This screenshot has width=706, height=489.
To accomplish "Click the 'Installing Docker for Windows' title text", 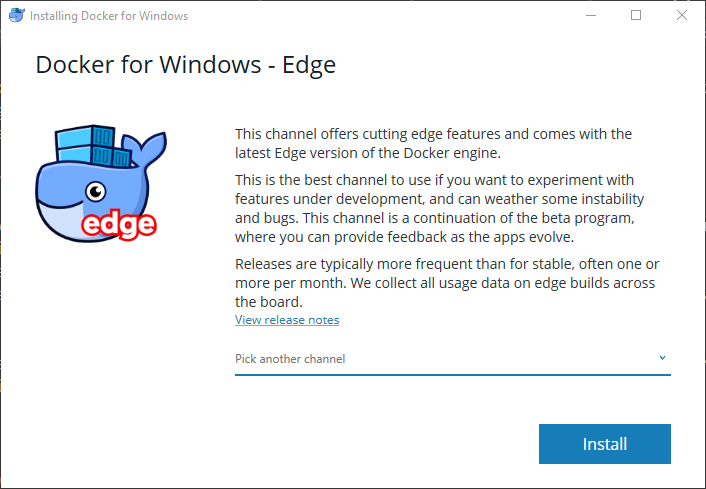I will [109, 16].
